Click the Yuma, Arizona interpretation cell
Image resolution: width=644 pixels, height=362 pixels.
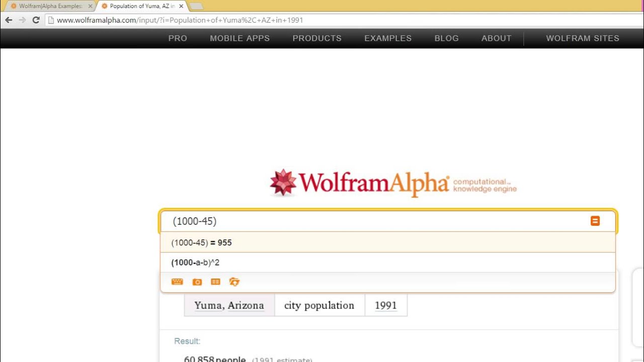229,305
